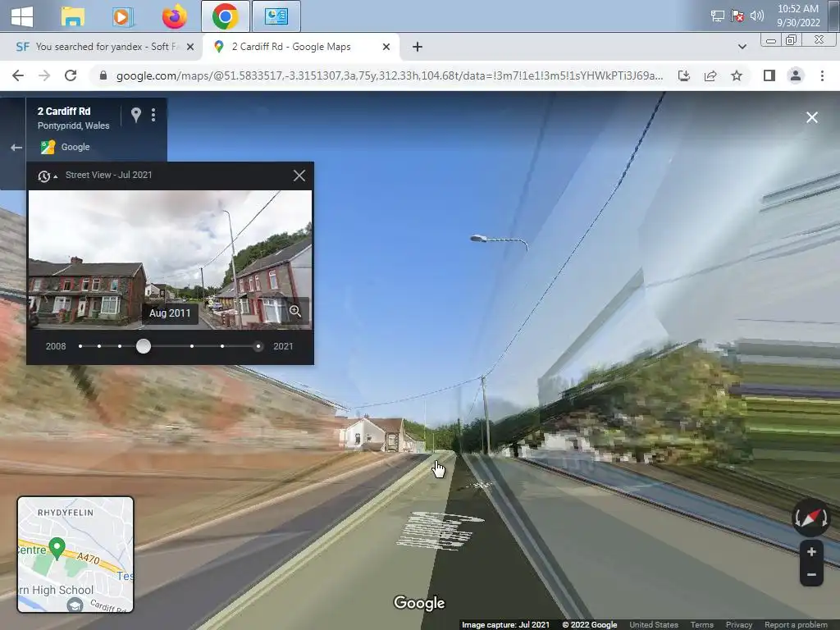Switch to Chrome taskbar button
Image resolution: width=840 pixels, height=630 pixels.
(225, 16)
